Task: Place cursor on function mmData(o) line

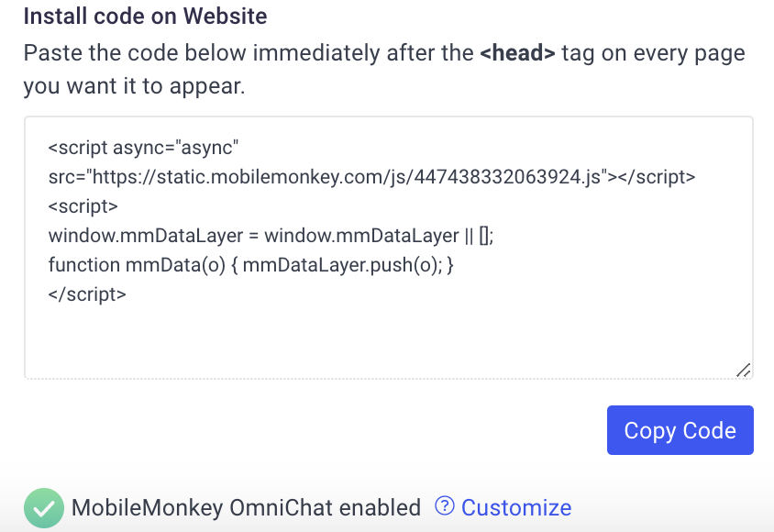Action: pos(250,265)
